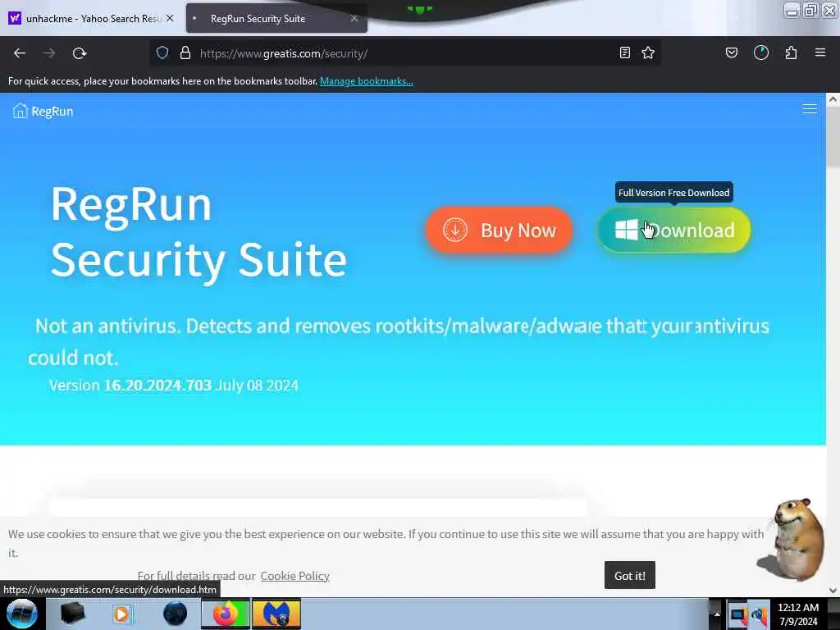Viewport: 840px width, 630px height.
Task: Open the Cookie Policy link
Action: tap(294, 576)
